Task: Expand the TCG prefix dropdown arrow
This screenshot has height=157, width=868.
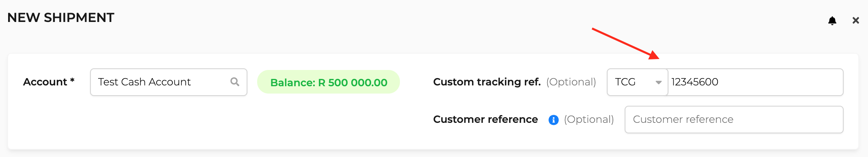Action: coord(659,82)
